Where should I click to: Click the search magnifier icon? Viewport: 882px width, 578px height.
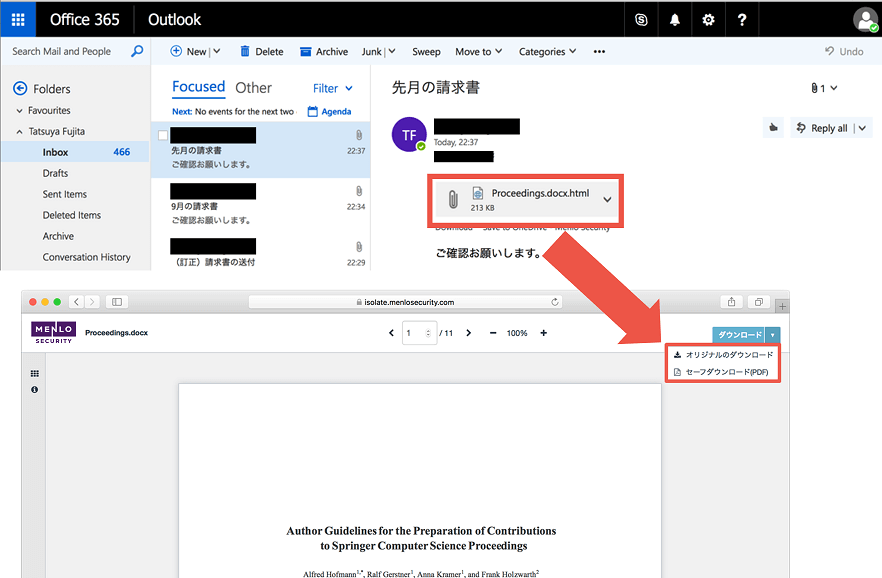pos(137,51)
